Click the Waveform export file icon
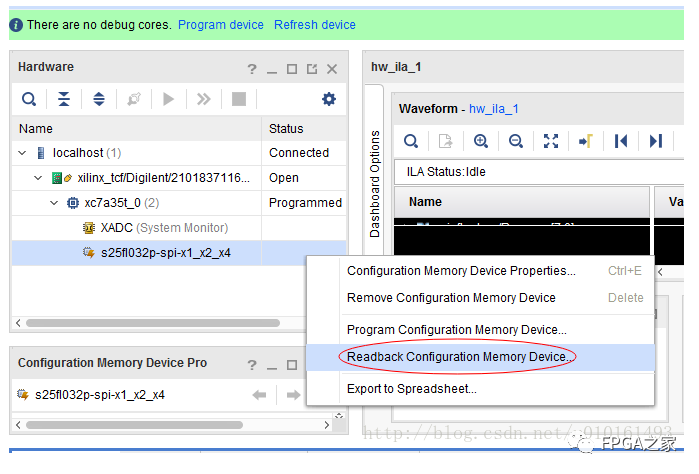Image resolution: width=699 pixels, height=474 pixels. click(x=445, y=142)
